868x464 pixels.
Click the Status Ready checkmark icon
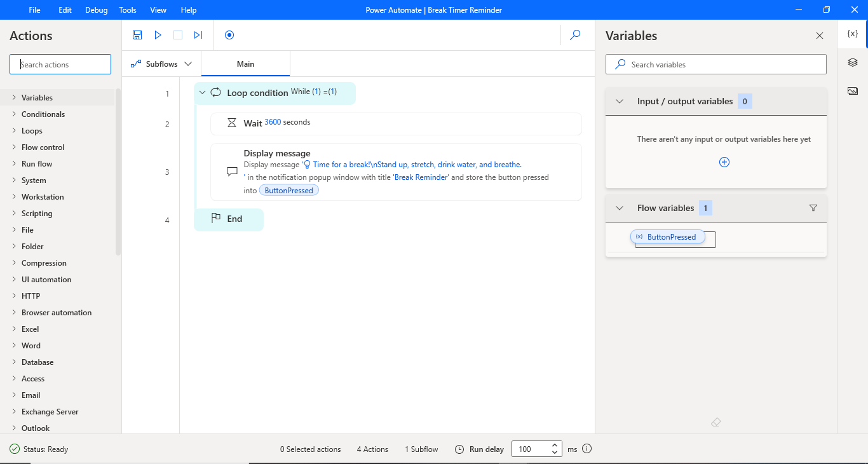coord(15,449)
